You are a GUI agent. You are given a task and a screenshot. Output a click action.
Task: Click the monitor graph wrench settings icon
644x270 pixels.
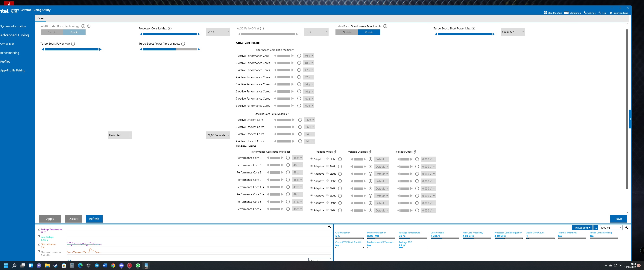[x=329, y=227]
